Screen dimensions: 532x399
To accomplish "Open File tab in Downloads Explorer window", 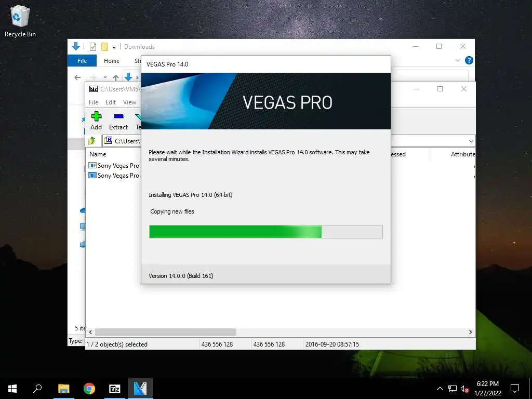I will pos(82,61).
